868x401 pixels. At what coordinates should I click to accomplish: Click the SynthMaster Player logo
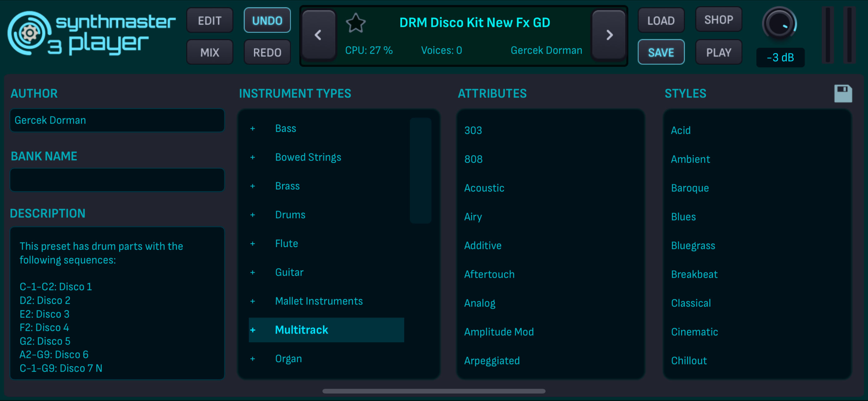tap(91, 34)
